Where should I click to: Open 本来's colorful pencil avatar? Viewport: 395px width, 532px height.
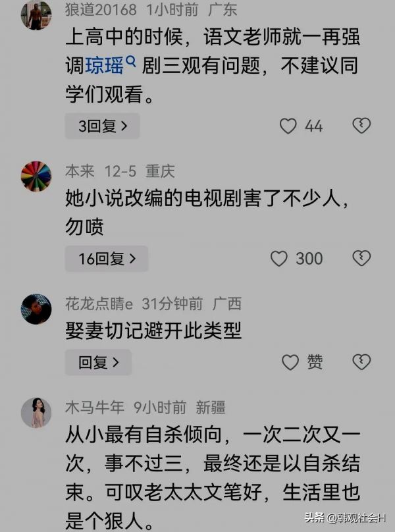click(x=36, y=176)
